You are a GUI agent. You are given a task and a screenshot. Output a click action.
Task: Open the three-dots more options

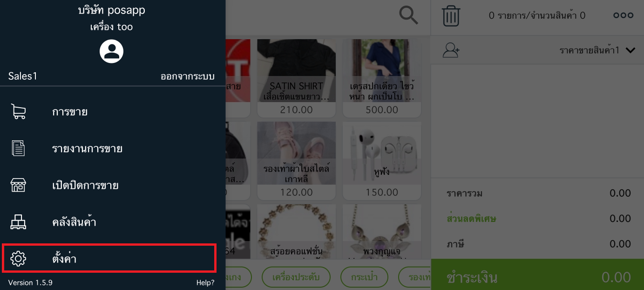coord(623,15)
